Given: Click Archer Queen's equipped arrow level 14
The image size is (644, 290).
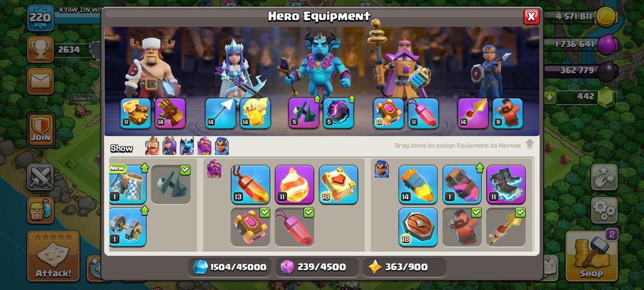Looking at the screenshot, I should click(x=220, y=113).
